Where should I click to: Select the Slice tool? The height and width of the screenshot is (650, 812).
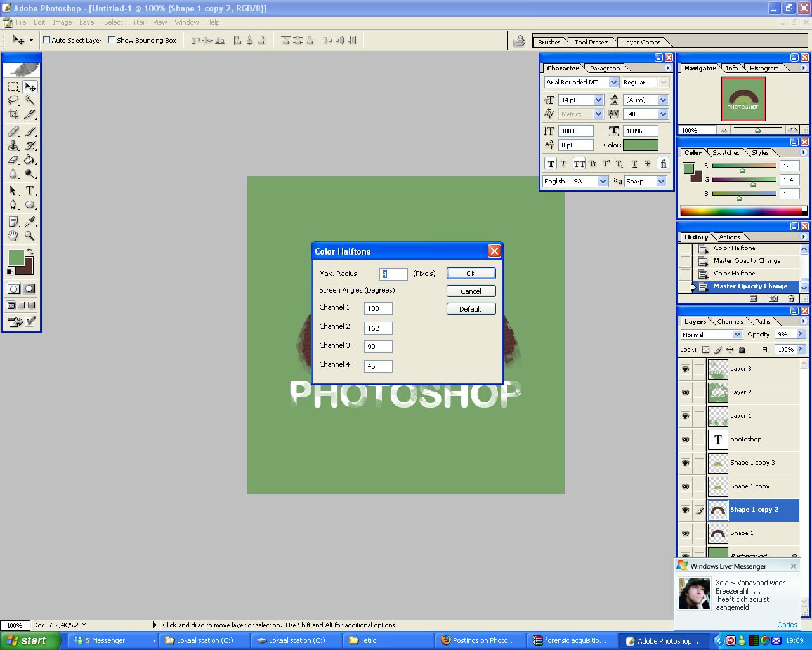pyautogui.click(x=30, y=114)
